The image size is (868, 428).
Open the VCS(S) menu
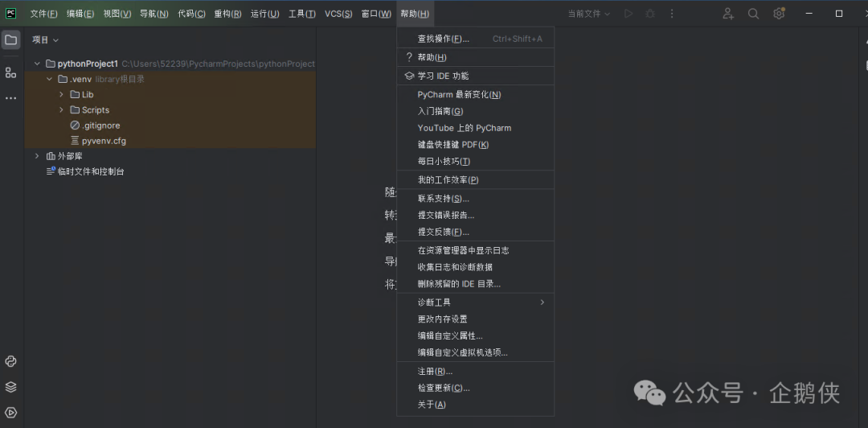point(338,14)
